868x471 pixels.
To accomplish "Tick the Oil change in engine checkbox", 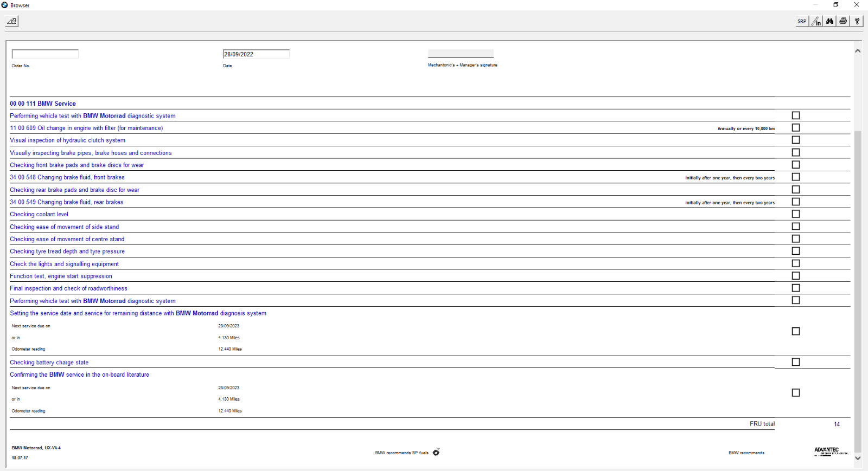I will pos(796,128).
